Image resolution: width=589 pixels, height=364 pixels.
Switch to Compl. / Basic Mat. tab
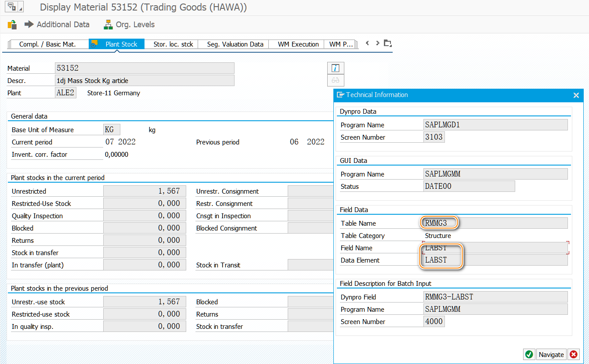(x=47, y=44)
